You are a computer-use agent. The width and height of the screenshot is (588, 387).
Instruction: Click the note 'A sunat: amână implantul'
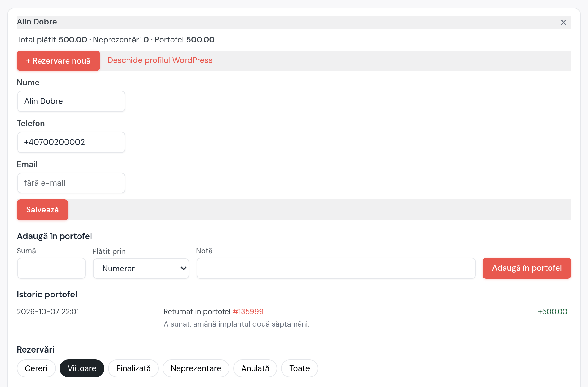click(x=237, y=324)
